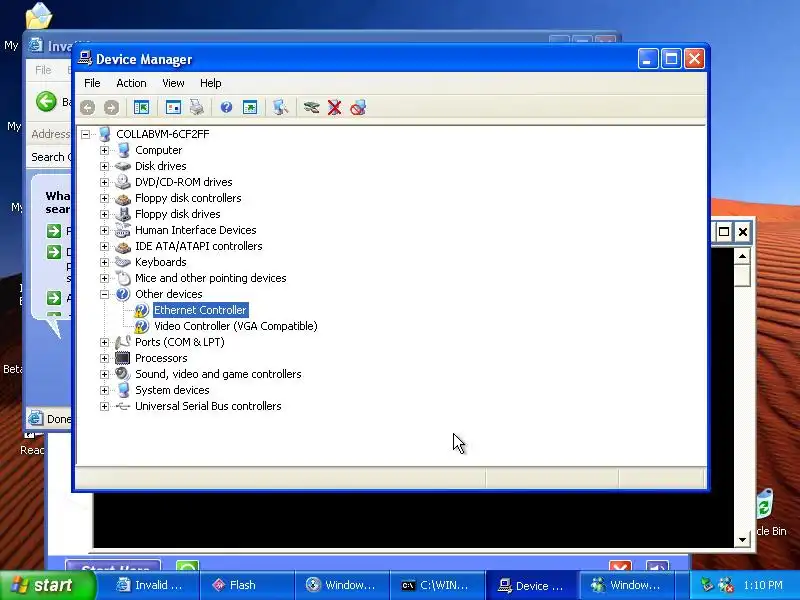Click the Sound controllers speaker icon

(123, 374)
